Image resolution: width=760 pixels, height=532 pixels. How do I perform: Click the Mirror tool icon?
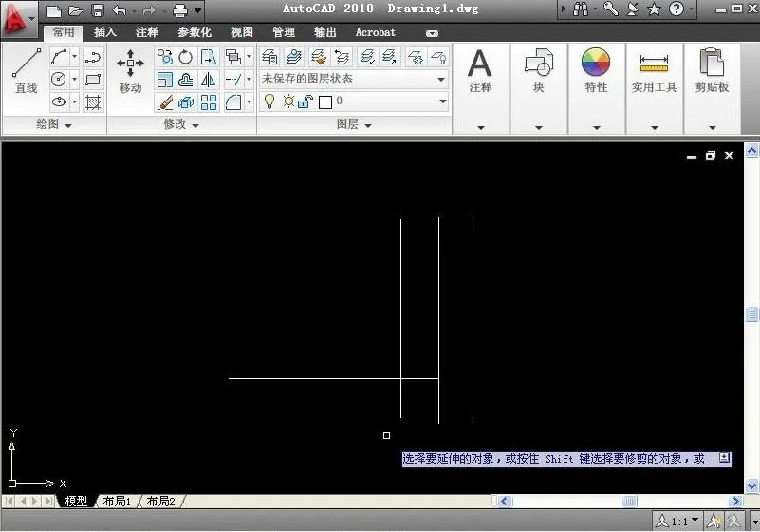coord(209,81)
